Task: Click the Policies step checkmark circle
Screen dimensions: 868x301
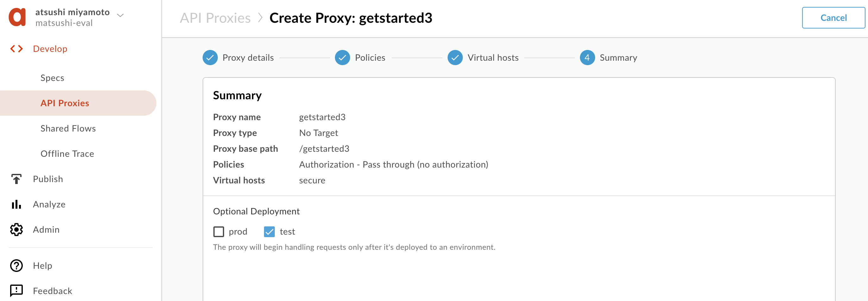Action: pos(342,58)
